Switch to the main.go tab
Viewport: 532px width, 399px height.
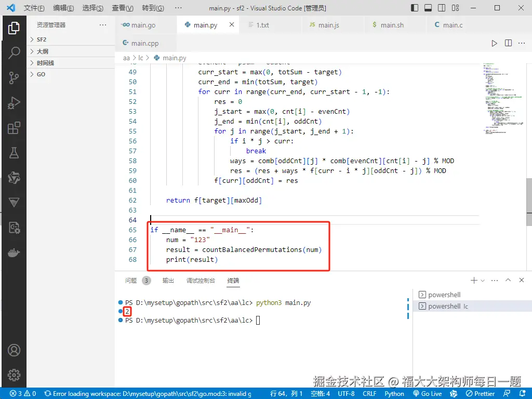(146, 25)
